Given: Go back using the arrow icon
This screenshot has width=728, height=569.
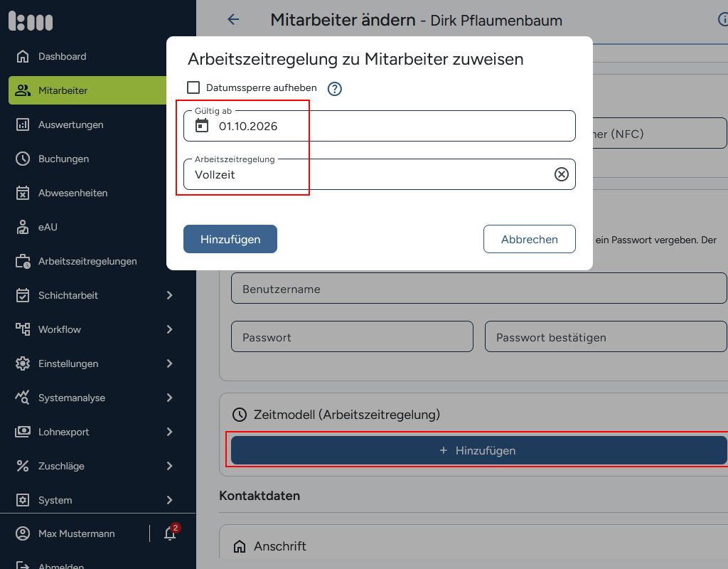Looking at the screenshot, I should click(233, 19).
